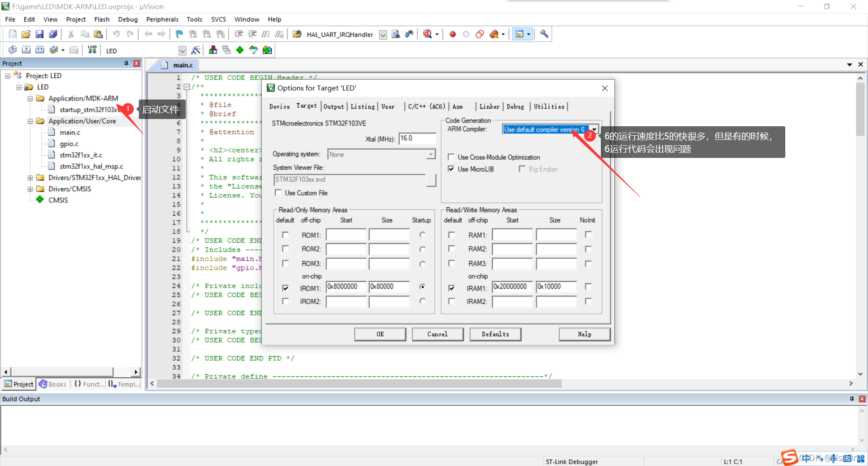The image size is (868, 466).
Task: Click the Pack Installer icon
Action: (267, 50)
